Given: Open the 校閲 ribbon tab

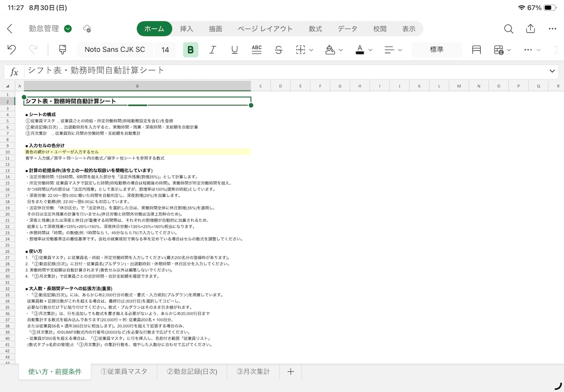Looking at the screenshot, I should coord(380,29).
